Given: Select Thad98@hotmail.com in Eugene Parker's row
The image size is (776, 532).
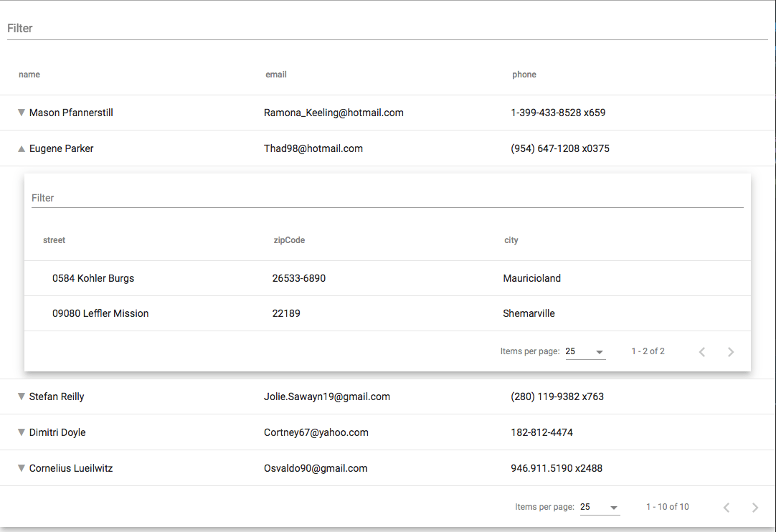Looking at the screenshot, I should [x=313, y=148].
